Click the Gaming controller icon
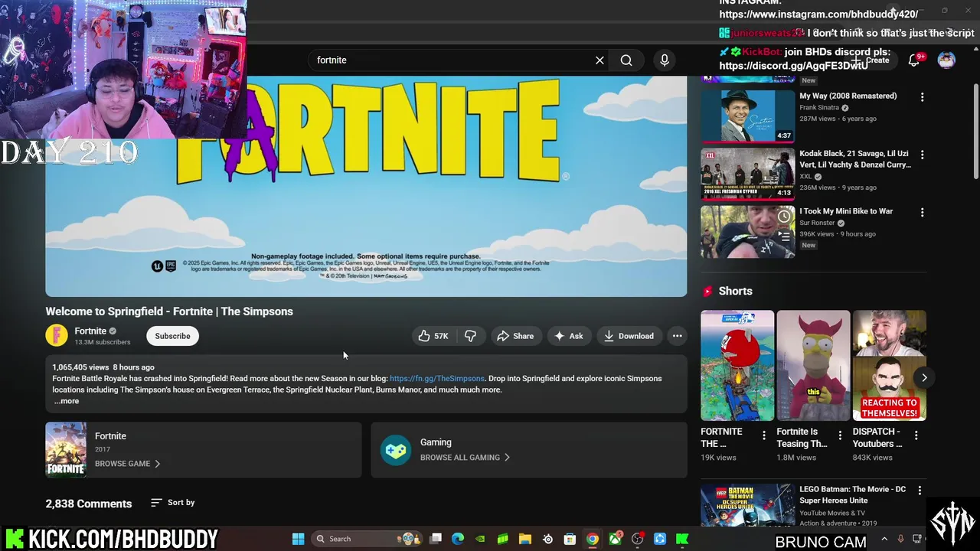Viewport: 980px width, 551px height. tap(396, 450)
